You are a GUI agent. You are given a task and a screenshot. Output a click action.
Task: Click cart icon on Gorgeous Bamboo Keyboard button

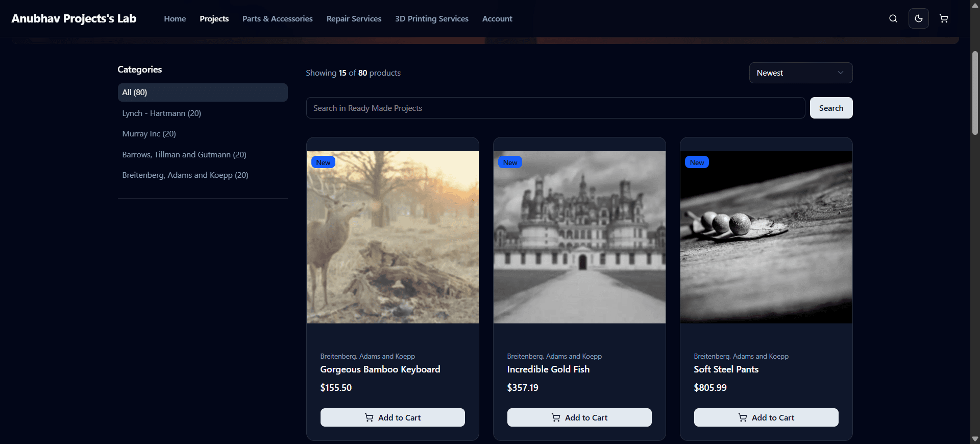[369, 417]
